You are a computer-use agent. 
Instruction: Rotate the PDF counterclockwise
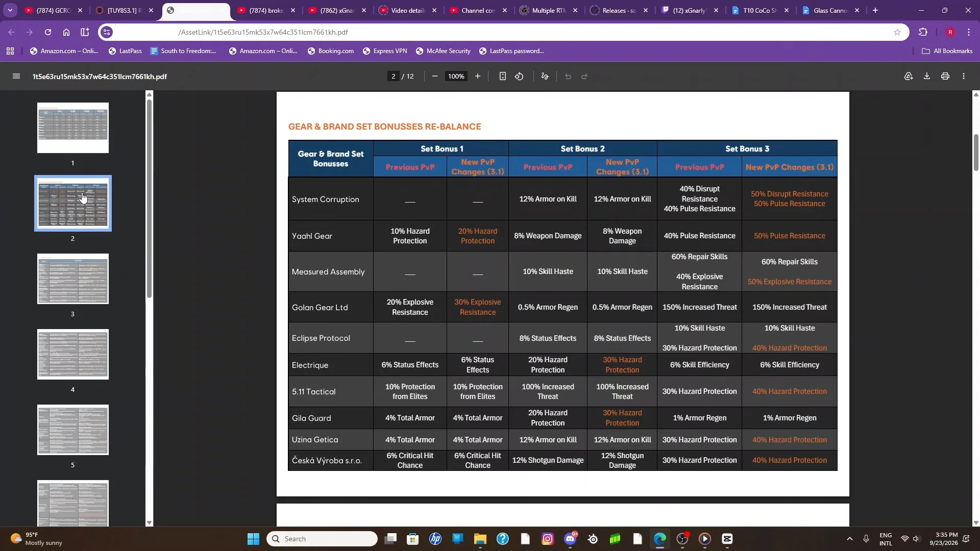(x=519, y=77)
